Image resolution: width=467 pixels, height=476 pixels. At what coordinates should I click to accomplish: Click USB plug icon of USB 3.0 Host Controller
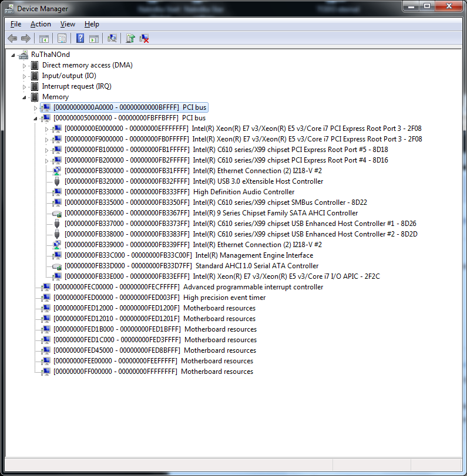click(57, 181)
